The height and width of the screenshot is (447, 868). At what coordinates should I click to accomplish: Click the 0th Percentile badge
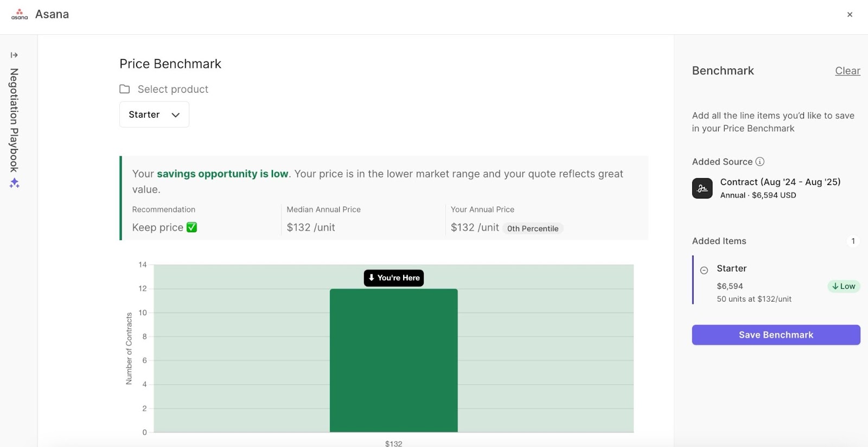(533, 228)
